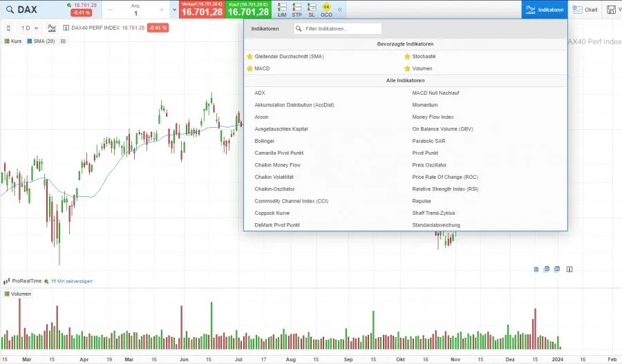The width and height of the screenshot is (622, 364).
Task: Add Akkumulation Distribution (AccDist) indicator
Action: (x=294, y=105)
